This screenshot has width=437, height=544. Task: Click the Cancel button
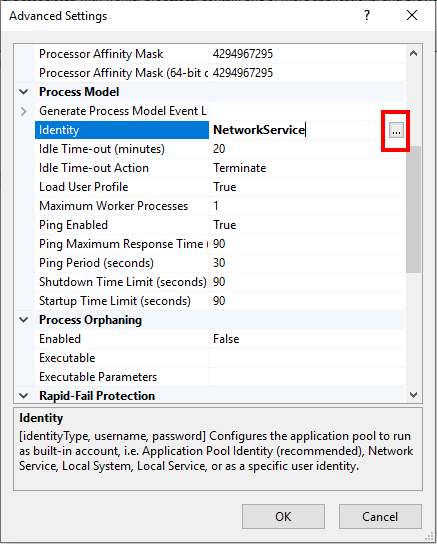coord(380,517)
